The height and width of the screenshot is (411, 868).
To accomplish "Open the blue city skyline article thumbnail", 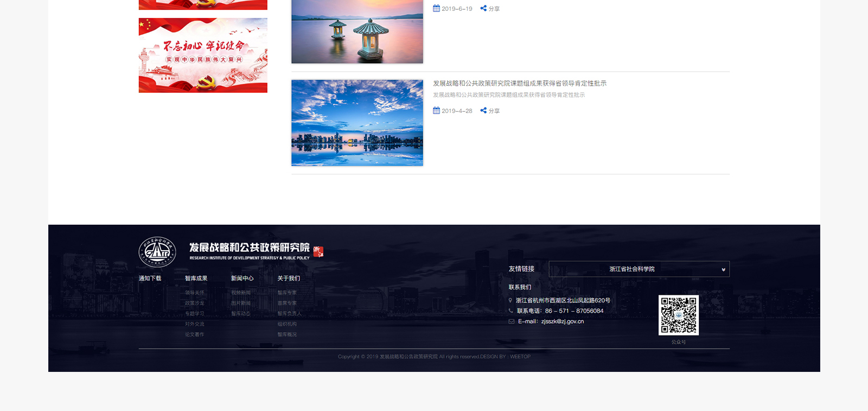I will point(357,123).
